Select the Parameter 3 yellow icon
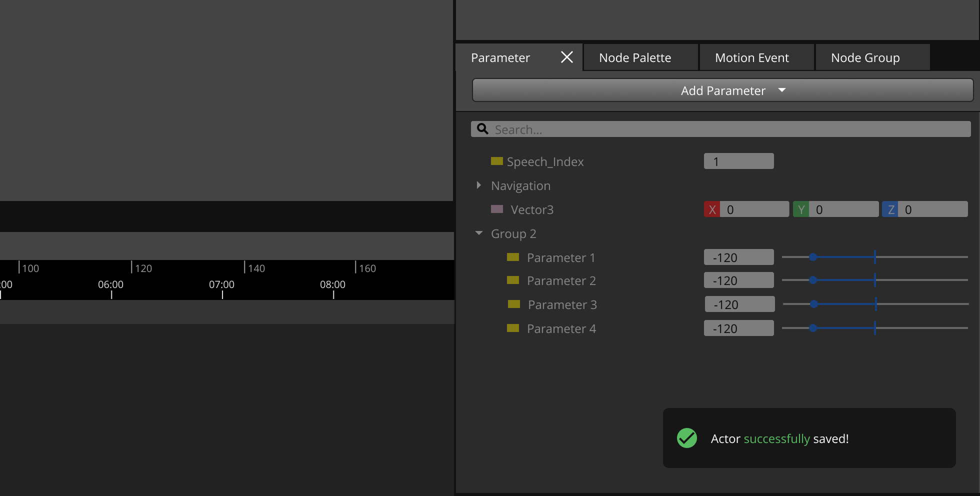Viewport: 980px width, 496px height. tap(513, 304)
